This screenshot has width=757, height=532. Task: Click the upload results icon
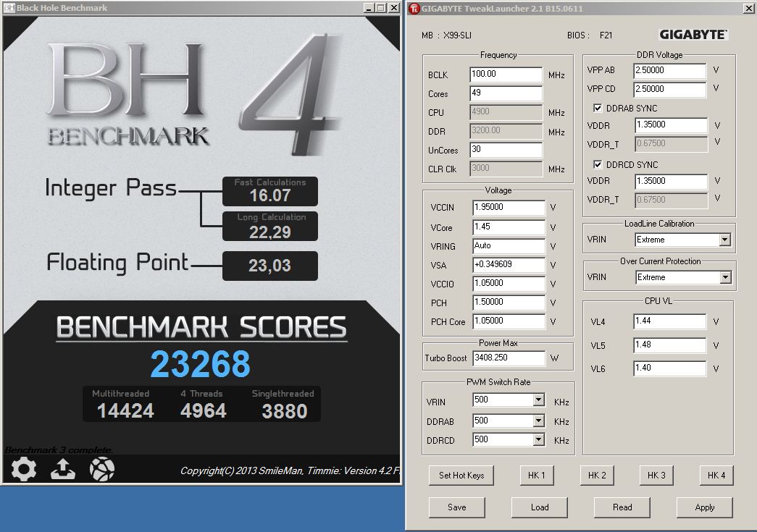[x=63, y=469]
